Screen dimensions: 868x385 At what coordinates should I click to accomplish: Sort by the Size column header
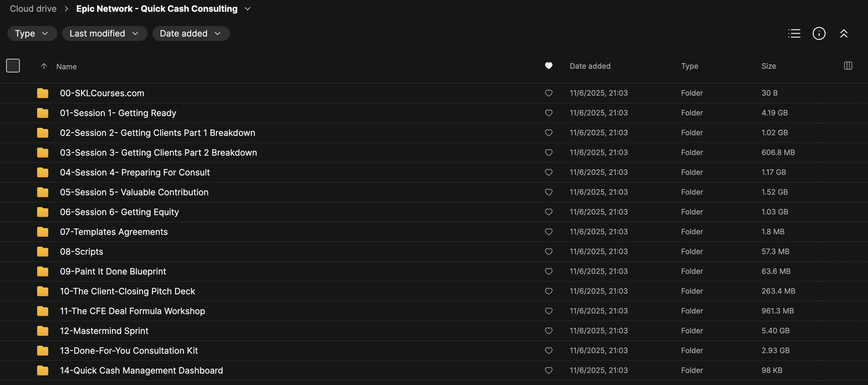click(769, 66)
